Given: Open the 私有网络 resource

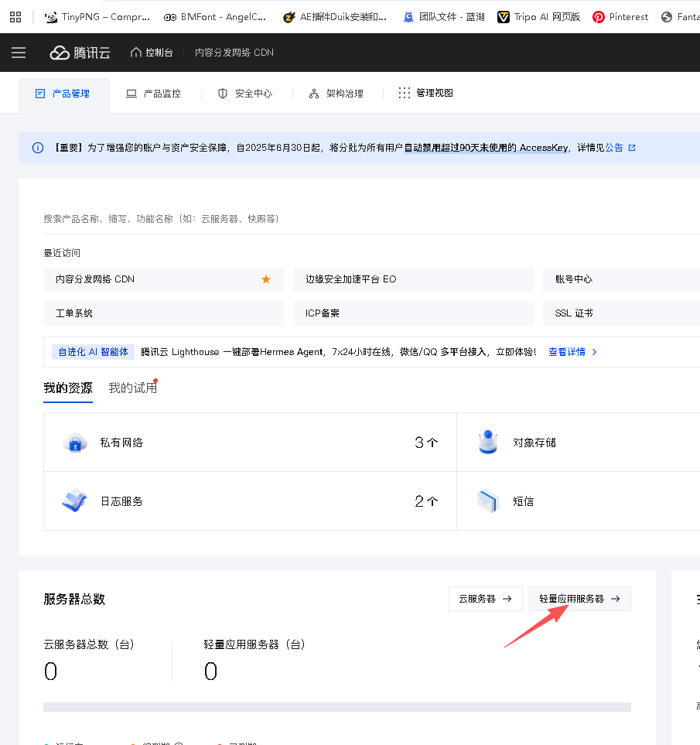Looking at the screenshot, I should click(121, 443).
